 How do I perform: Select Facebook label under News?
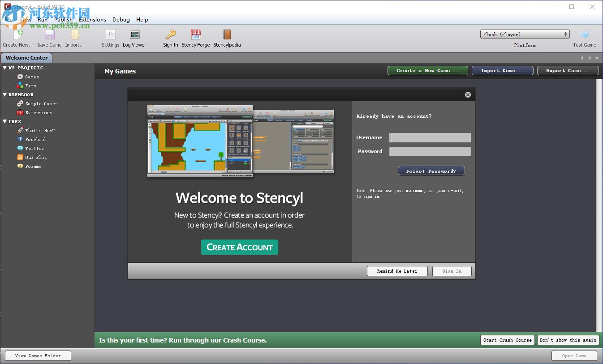point(36,140)
